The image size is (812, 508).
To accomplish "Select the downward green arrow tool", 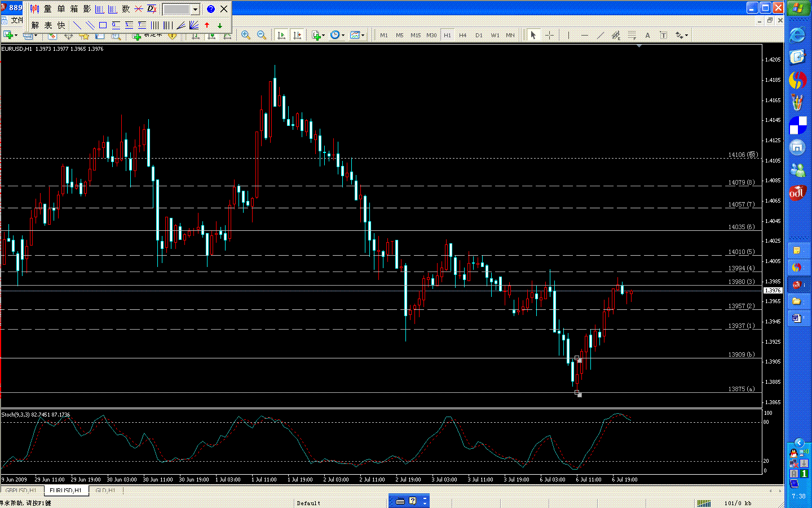I will 220,25.
